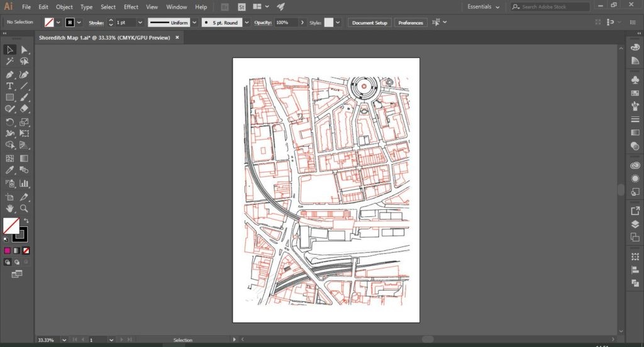Select the Eraser tool

point(25,109)
